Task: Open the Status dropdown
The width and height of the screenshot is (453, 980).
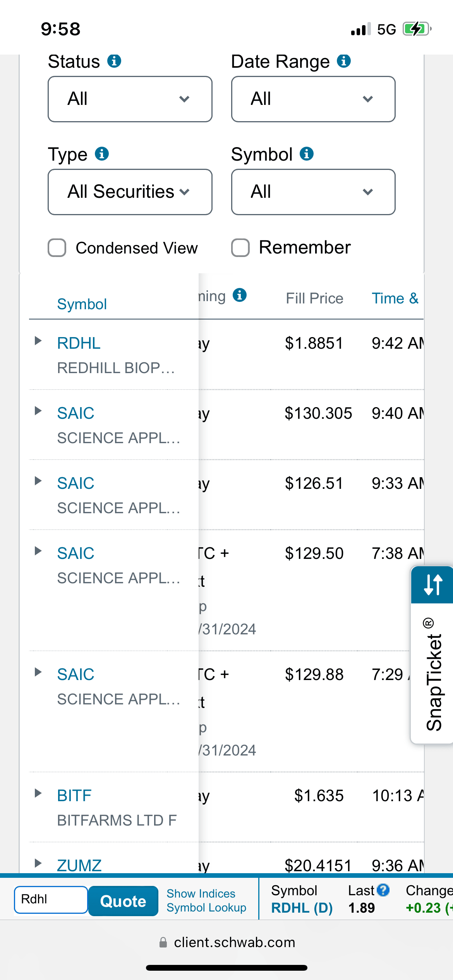Action: [130, 99]
